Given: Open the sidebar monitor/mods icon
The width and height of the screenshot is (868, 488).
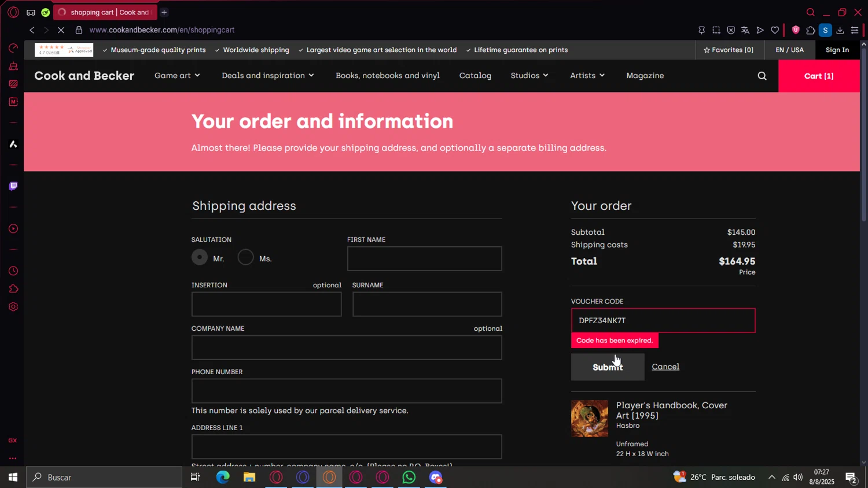Looking at the screenshot, I should click(13, 84).
